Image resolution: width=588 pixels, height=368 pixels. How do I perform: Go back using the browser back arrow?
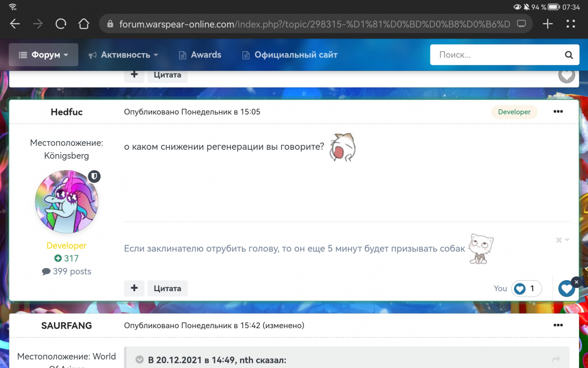point(15,24)
